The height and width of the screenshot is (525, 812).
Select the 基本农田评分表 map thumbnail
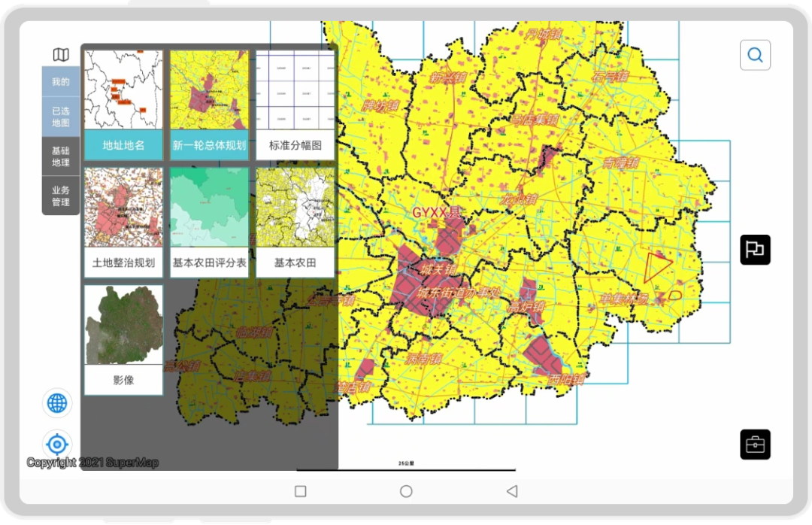click(x=209, y=223)
